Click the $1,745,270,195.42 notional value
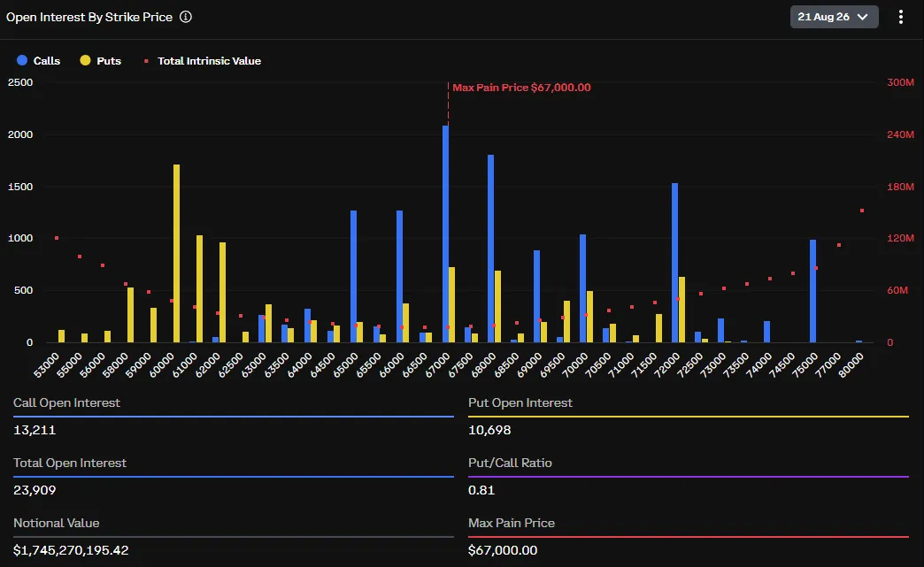Viewport: 924px width, 567px height. click(x=71, y=550)
